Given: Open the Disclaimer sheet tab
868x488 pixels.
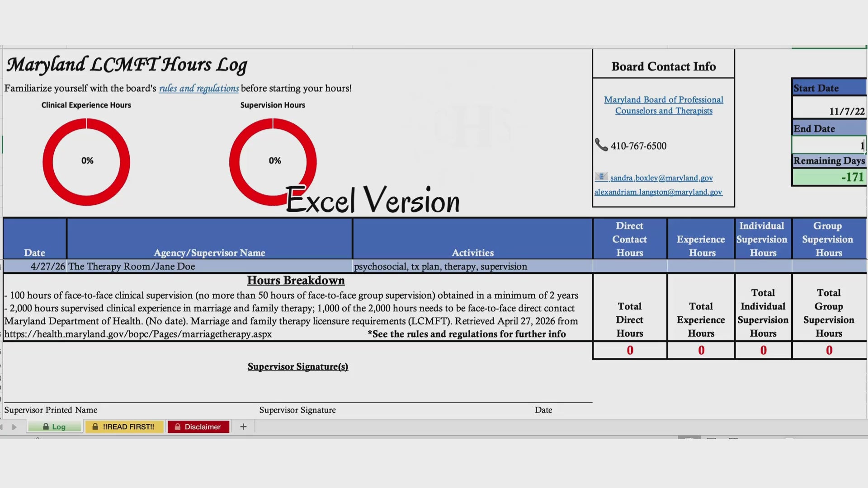Looking at the screenshot, I should coord(198,427).
